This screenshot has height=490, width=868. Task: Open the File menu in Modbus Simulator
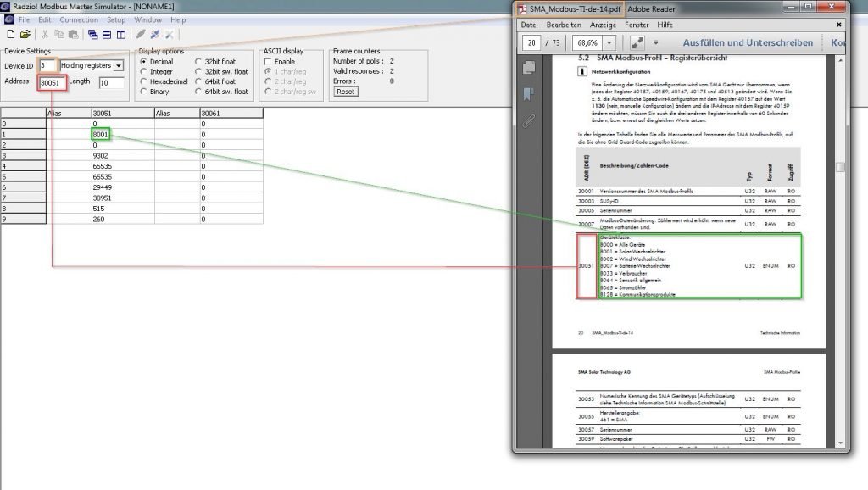pyautogui.click(x=25, y=19)
